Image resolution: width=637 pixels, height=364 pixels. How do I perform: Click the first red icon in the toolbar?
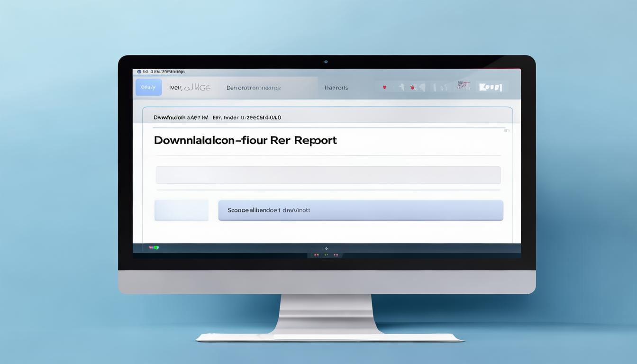coord(384,88)
